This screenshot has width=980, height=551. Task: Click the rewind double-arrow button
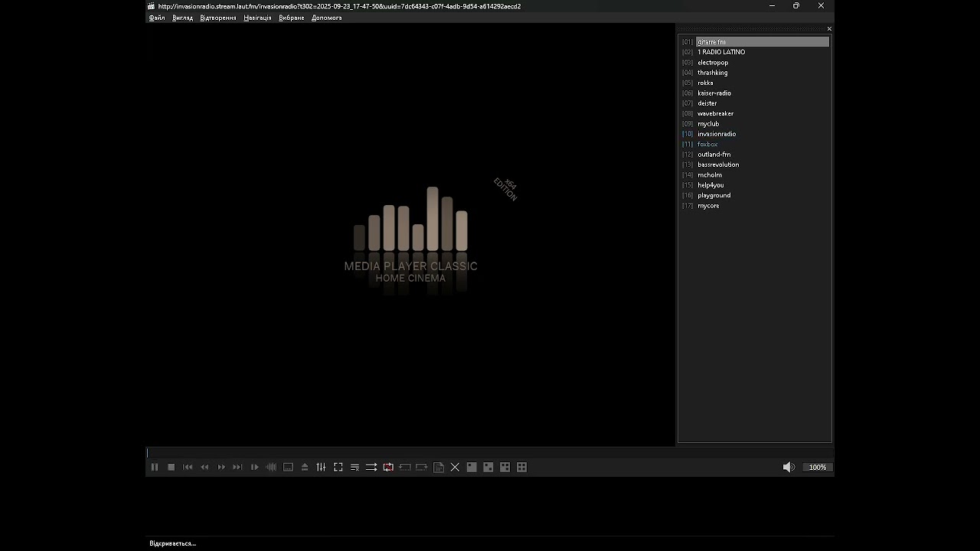pyautogui.click(x=204, y=467)
